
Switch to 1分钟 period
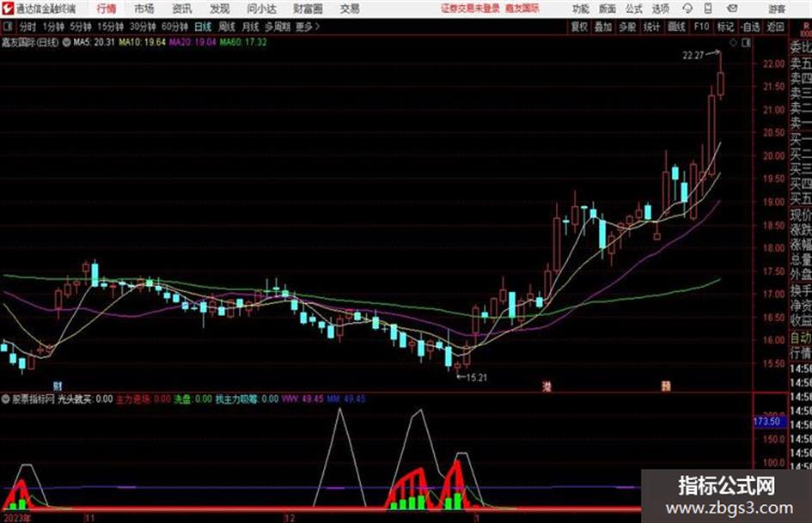click(x=53, y=27)
